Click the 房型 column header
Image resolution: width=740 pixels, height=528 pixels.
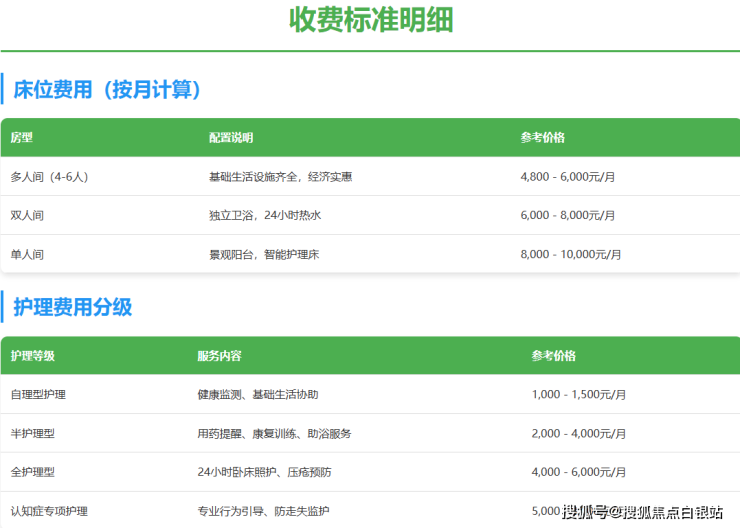click(22, 138)
